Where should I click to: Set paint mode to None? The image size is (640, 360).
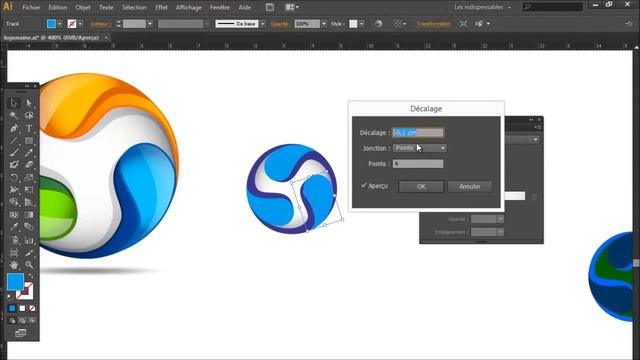tap(32, 308)
